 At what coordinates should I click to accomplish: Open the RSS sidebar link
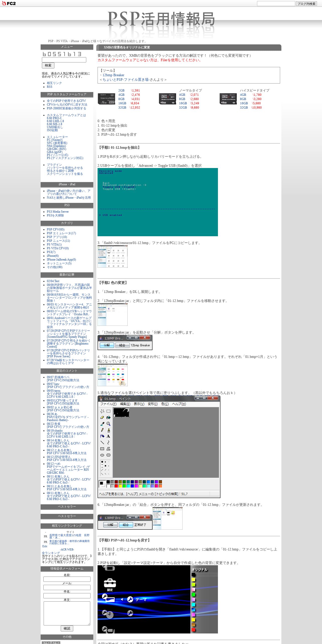50,87
